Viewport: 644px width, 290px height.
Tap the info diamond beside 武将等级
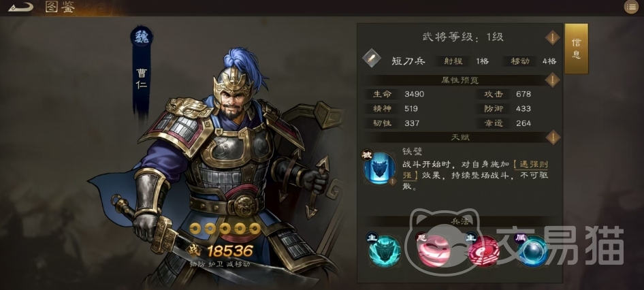pyautogui.click(x=552, y=38)
